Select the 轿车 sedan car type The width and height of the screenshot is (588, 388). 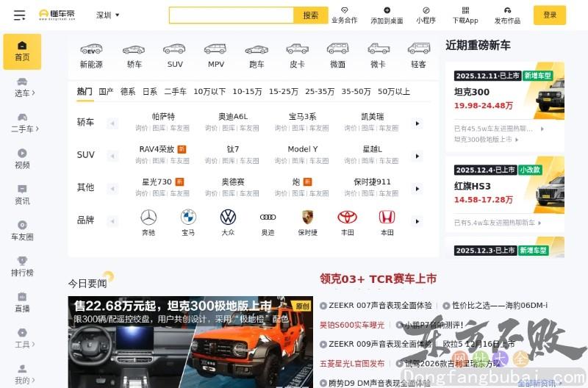134,57
